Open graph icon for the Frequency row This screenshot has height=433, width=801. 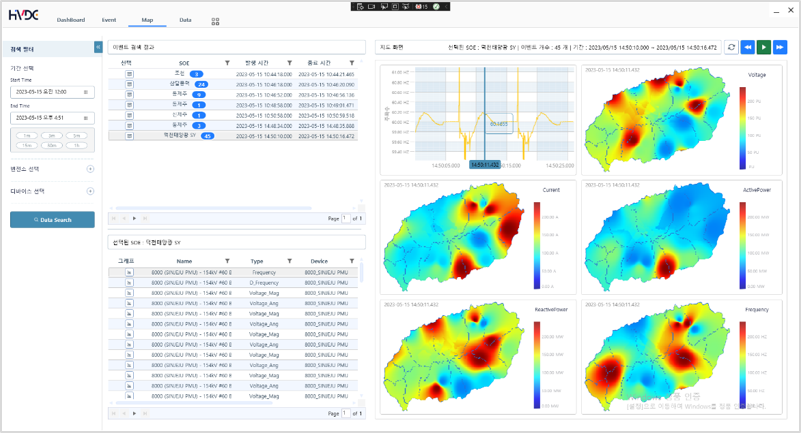[x=129, y=272]
